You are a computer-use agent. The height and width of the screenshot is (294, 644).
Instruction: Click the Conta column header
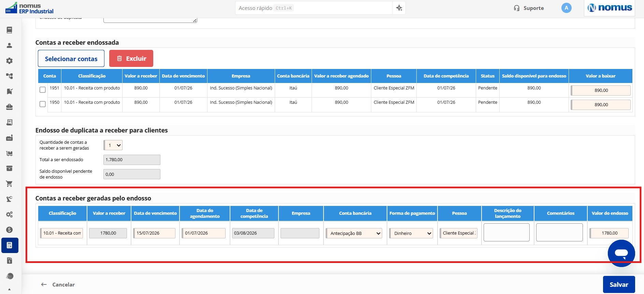tap(49, 76)
